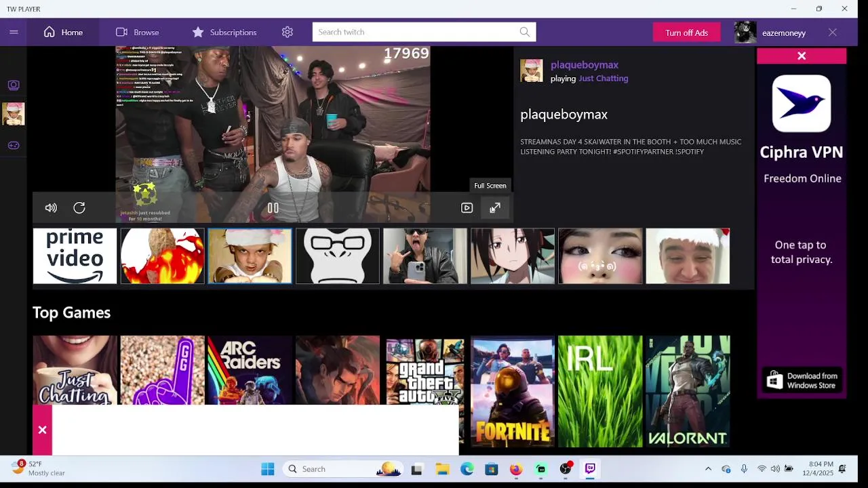Click the Ciphra VPN bird logo
The height and width of the screenshot is (488, 868).
tap(802, 104)
